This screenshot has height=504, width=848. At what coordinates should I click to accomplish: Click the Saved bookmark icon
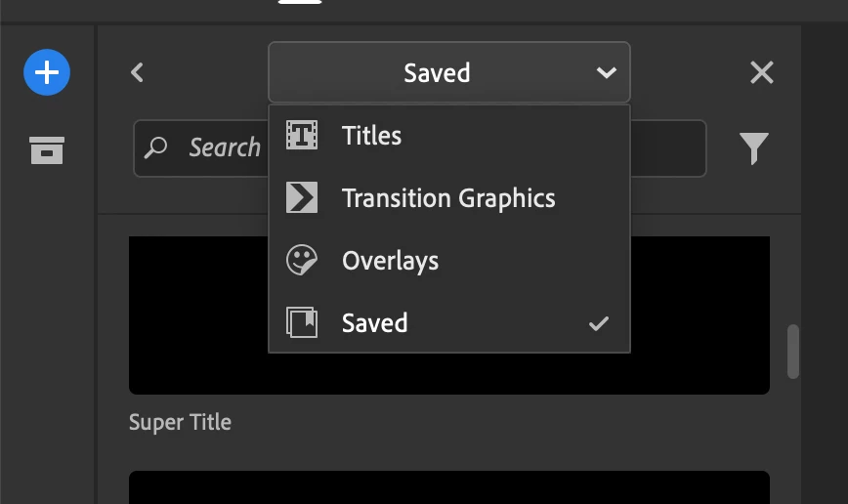coord(302,322)
